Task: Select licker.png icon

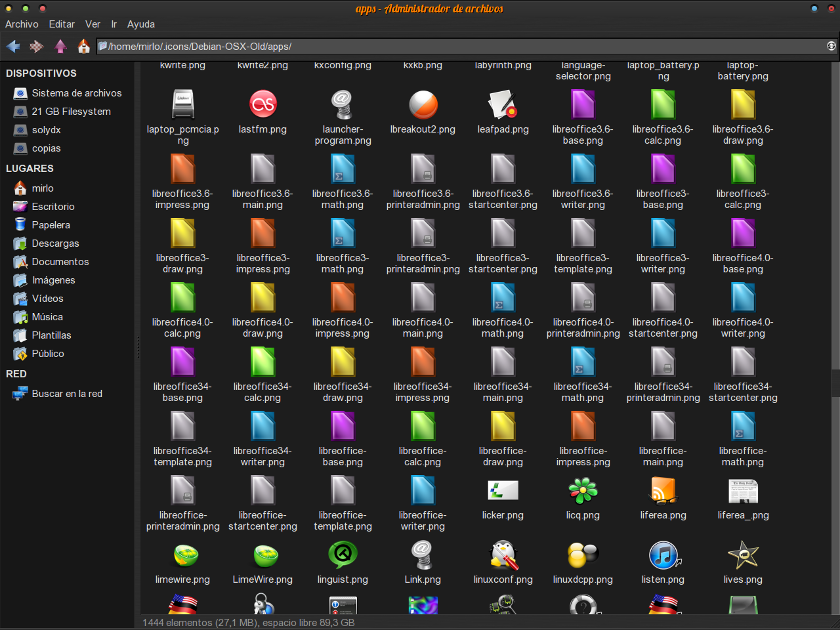Action: [503, 490]
